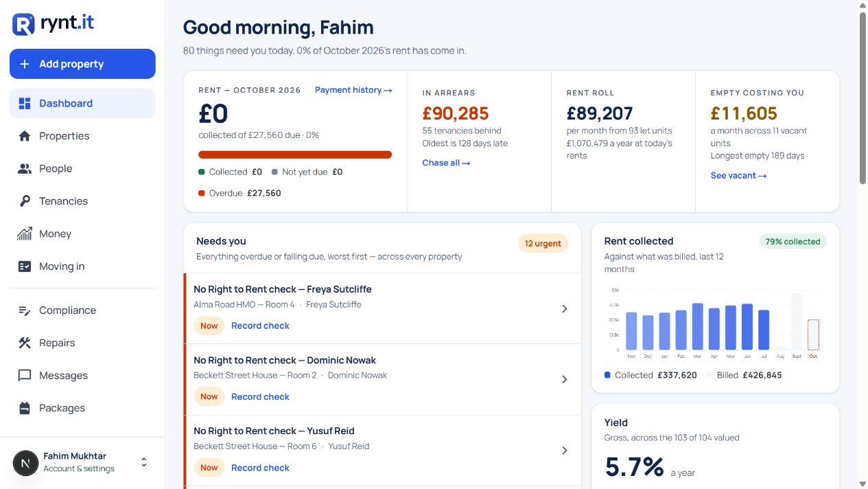Click the Money chart icon
The image size is (868, 489).
(25, 234)
